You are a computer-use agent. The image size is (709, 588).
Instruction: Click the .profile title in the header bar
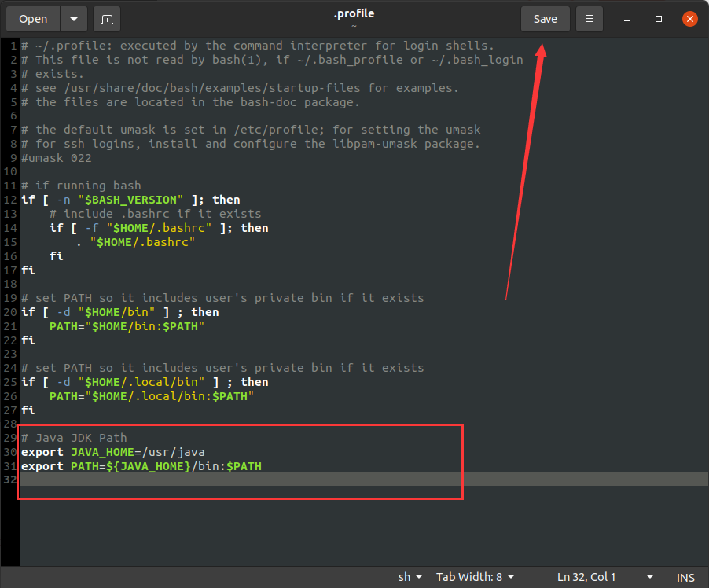click(354, 13)
